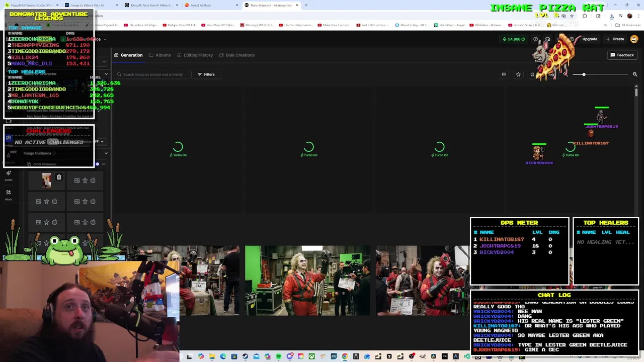Click the search image by prompt field
The width and height of the screenshot is (644, 362).
[x=151, y=74]
